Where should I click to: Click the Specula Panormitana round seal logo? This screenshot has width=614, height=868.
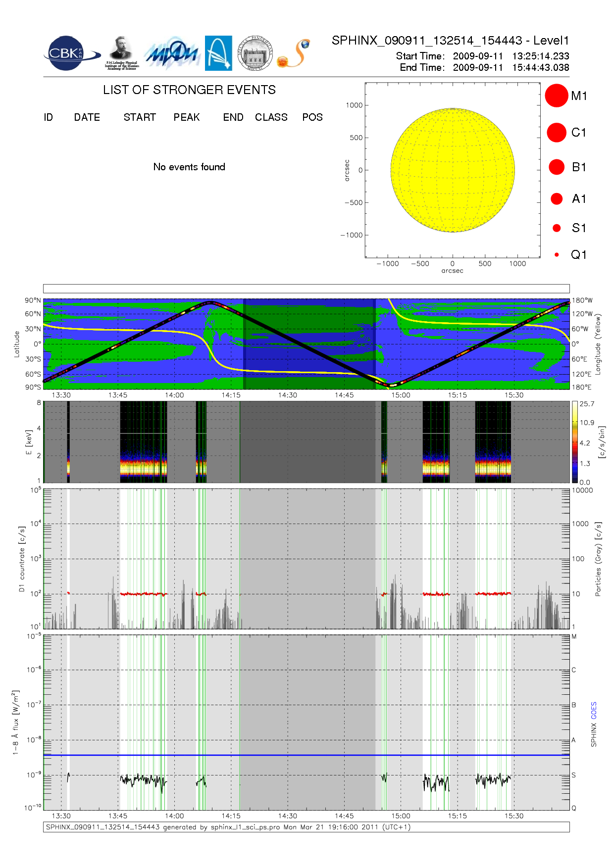(255, 53)
